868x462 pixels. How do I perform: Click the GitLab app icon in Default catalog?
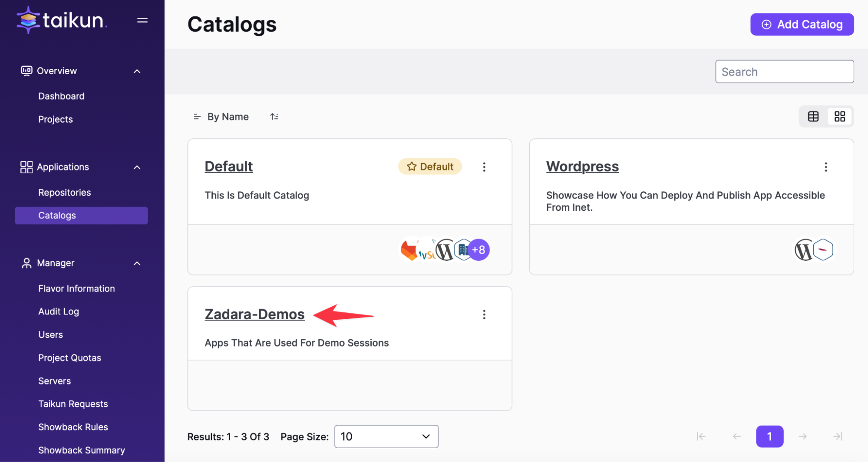click(409, 250)
